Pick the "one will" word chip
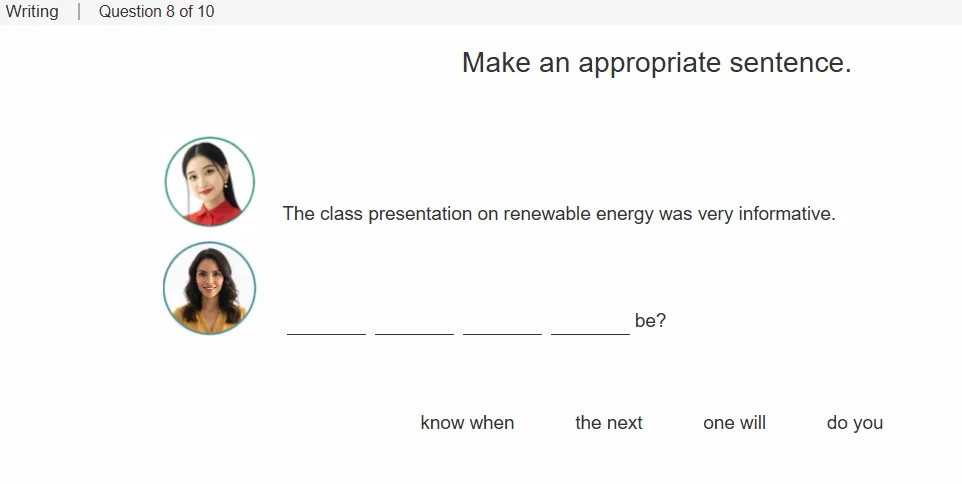The image size is (962, 484). [734, 423]
